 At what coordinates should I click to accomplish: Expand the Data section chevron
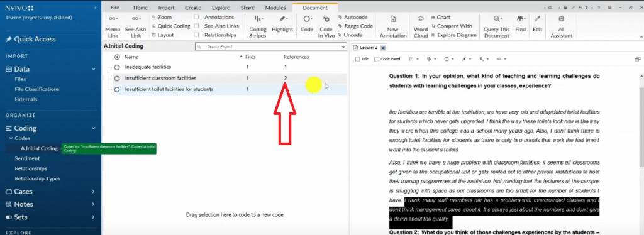click(94, 69)
